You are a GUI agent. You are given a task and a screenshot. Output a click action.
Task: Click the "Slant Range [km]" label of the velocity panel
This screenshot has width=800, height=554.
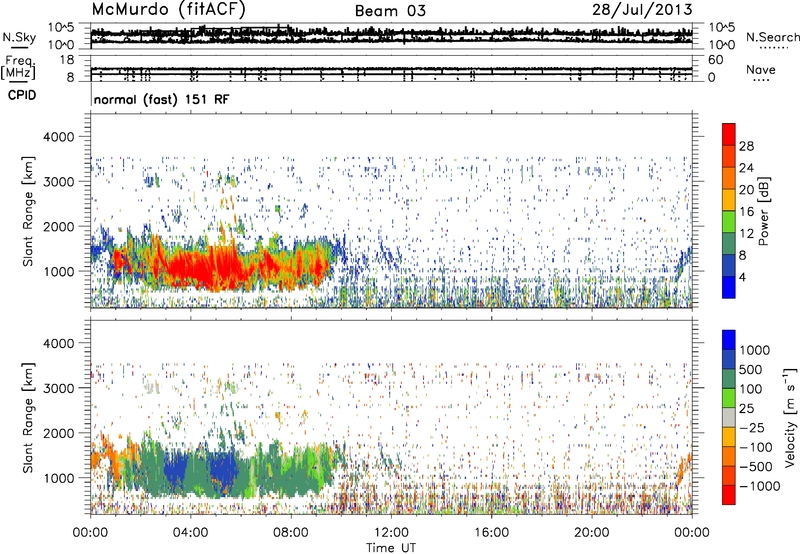(x=28, y=417)
